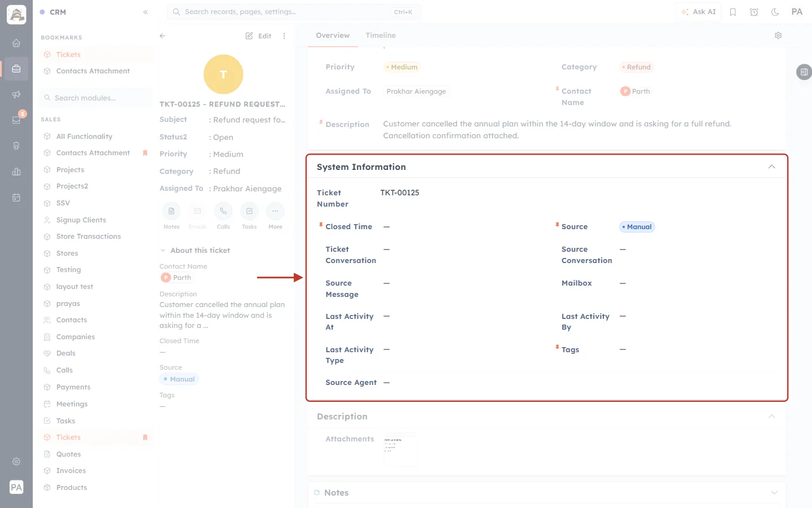The width and height of the screenshot is (812, 508).
Task: Click the Ask AI button
Action: pos(698,12)
